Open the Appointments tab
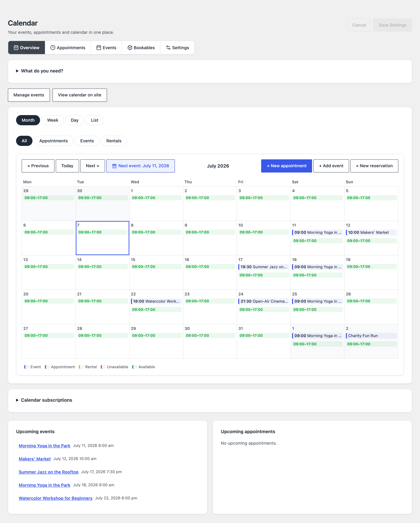The width and height of the screenshot is (420, 523). (x=68, y=48)
